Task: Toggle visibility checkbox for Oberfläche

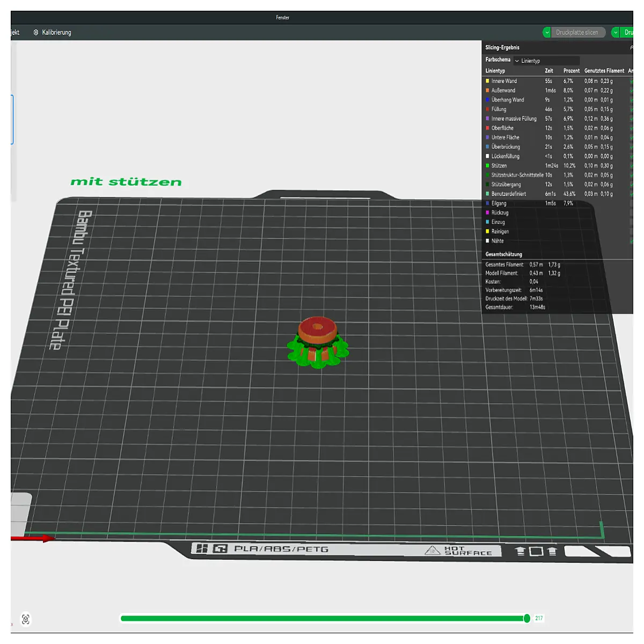Action: (x=631, y=128)
